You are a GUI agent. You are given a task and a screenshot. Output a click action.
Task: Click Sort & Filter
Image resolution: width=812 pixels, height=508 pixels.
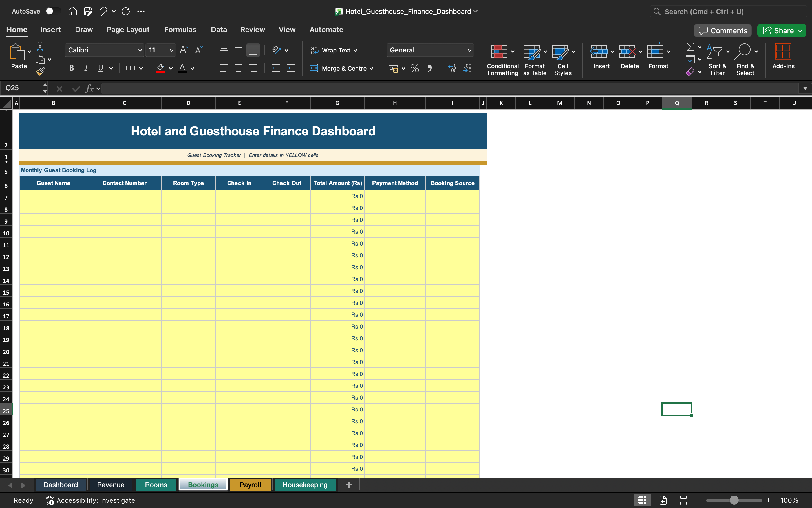(x=717, y=60)
